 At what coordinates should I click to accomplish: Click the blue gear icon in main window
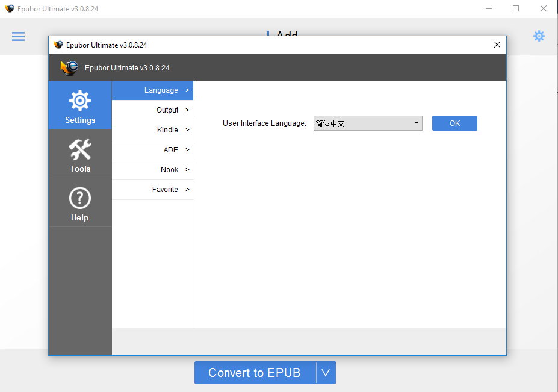(539, 36)
